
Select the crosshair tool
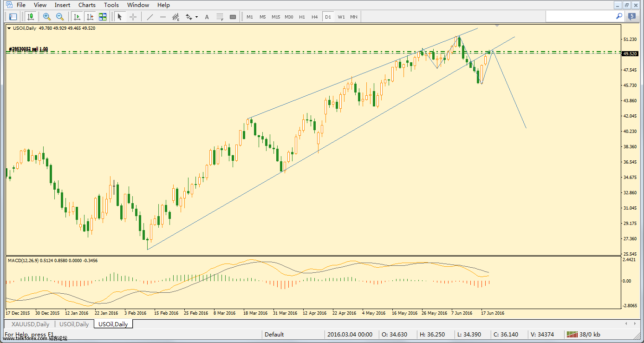point(133,17)
